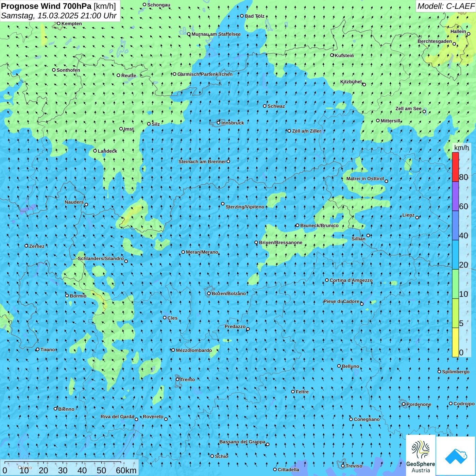Click the Sillian label
The height and width of the screenshot is (476, 476).
(358, 239)
